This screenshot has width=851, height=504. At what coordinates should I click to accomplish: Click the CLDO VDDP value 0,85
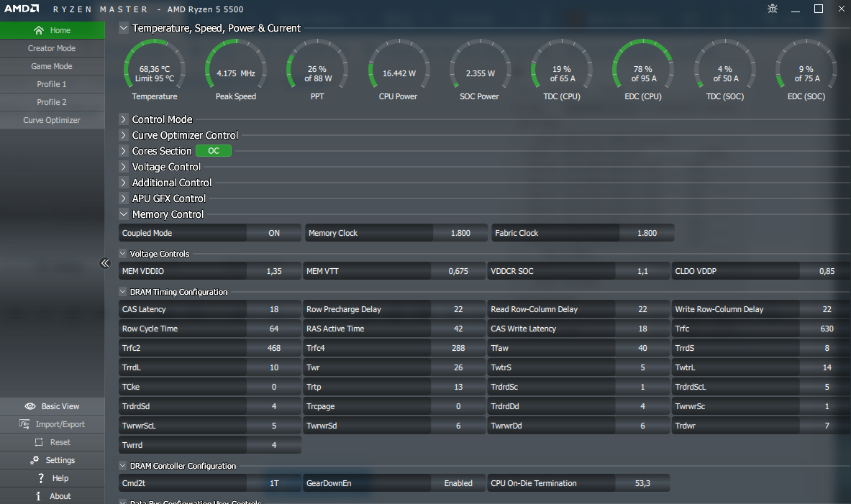click(827, 271)
